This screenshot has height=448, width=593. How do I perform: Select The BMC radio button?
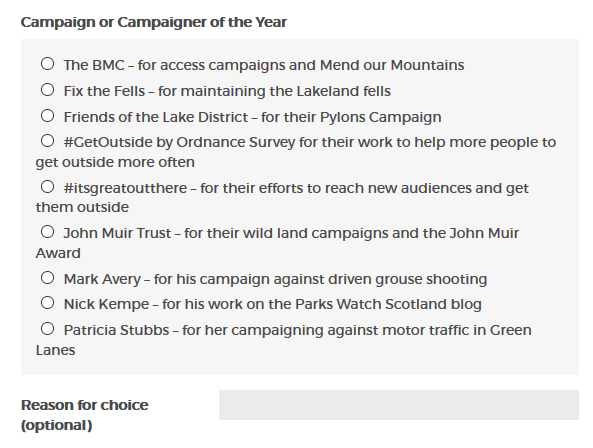[47, 64]
